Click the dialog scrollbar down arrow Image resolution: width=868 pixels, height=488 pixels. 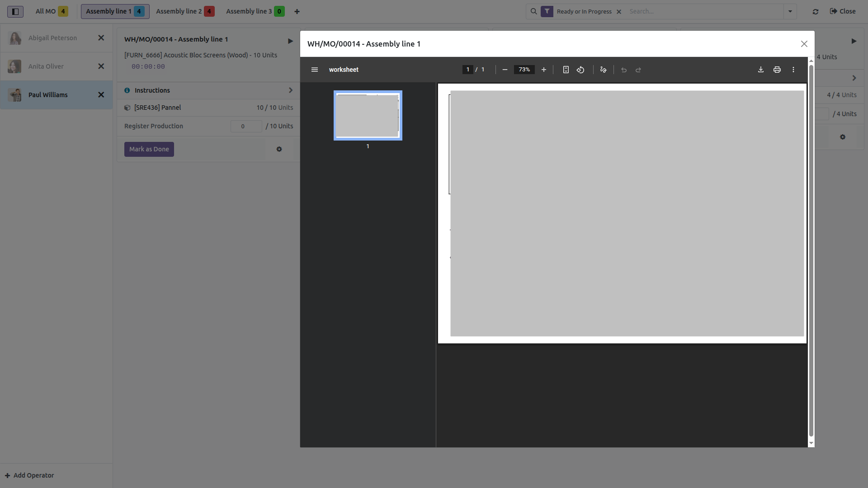811,443
